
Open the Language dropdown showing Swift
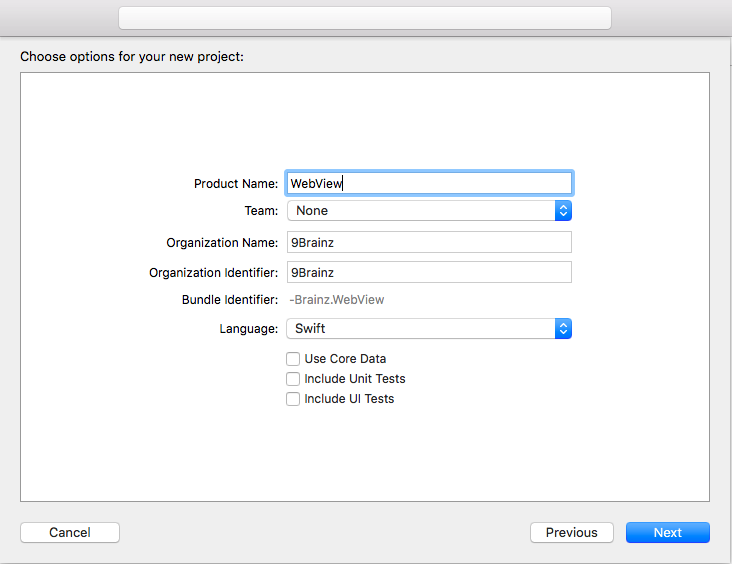click(x=421, y=328)
